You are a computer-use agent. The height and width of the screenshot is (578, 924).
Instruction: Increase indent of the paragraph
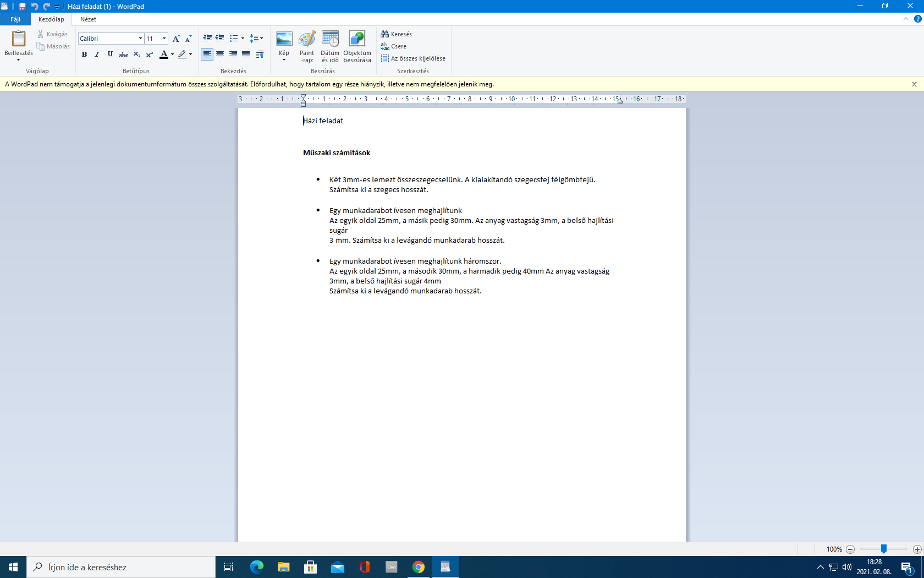pyautogui.click(x=219, y=39)
